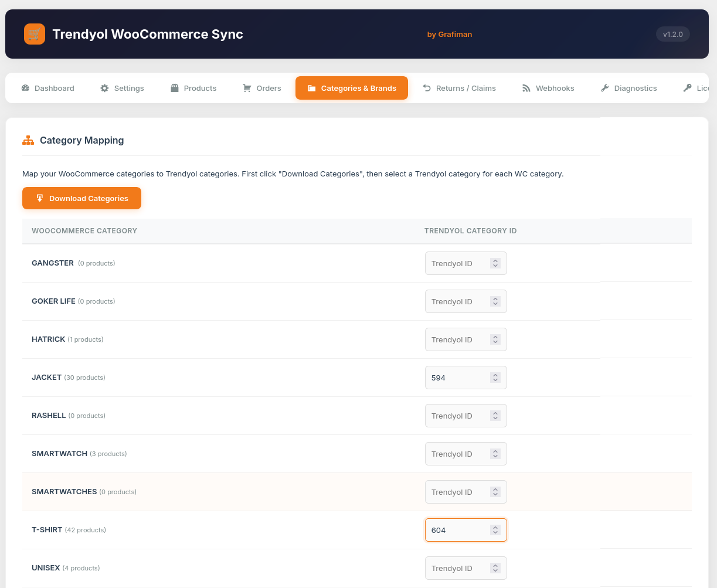Image resolution: width=717 pixels, height=588 pixels.
Task: Click the TRENDYOL CATEGORY ID column header
Action: 471,231
